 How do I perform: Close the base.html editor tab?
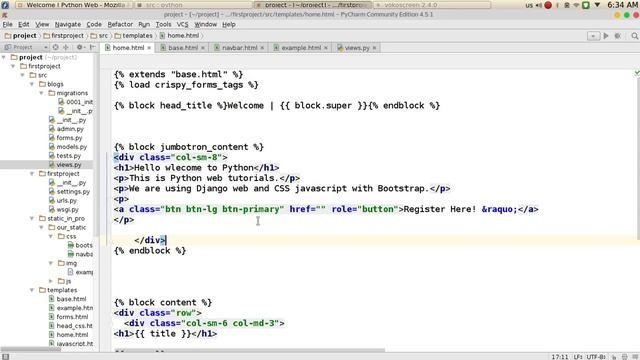click(203, 48)
